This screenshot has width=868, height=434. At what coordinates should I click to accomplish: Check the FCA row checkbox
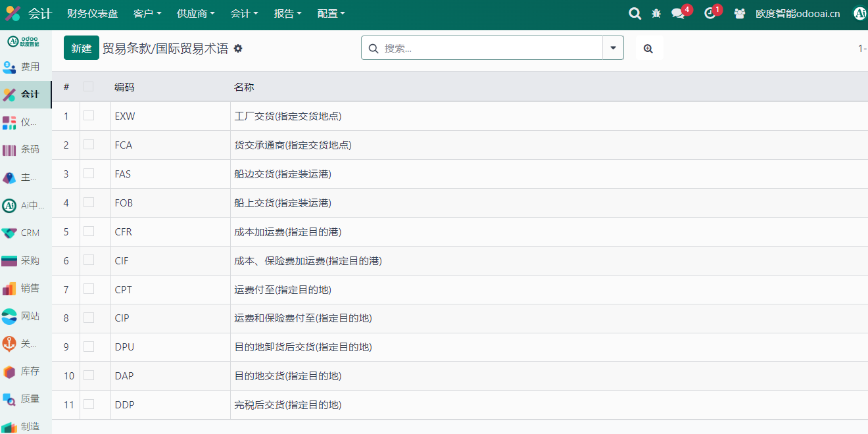89,145
